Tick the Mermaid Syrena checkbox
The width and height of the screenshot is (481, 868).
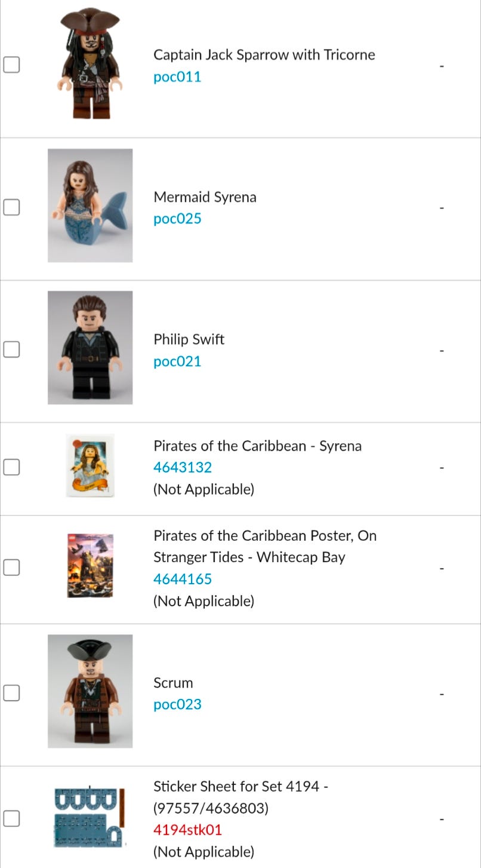tap(11, 207)
